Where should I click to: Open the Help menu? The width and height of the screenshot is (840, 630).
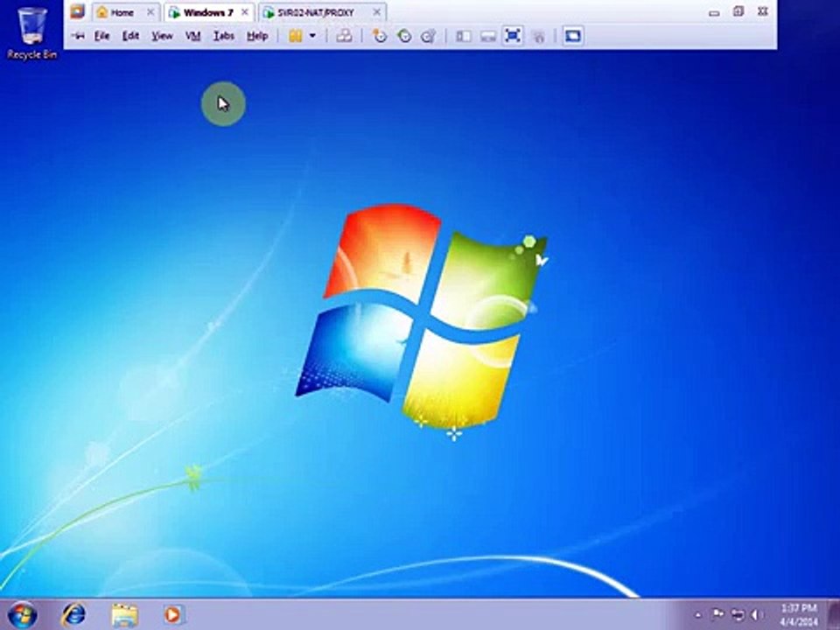tap(257, 36)
